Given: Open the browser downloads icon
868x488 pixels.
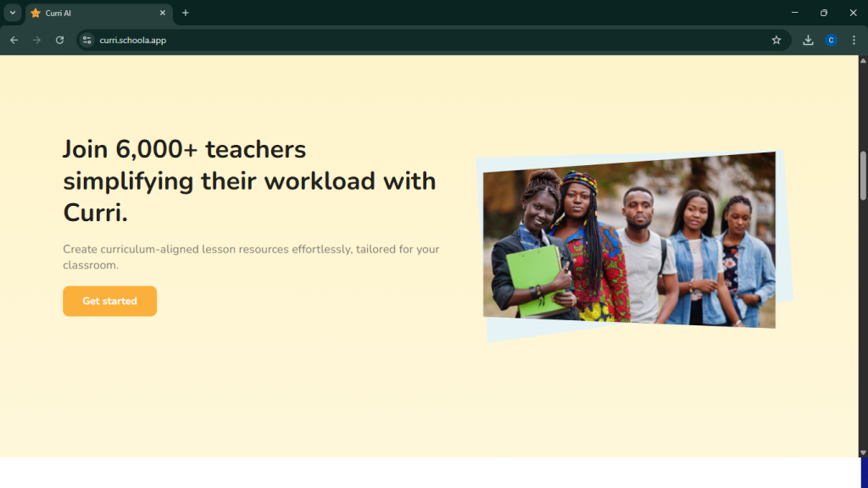Looking at the screenshot, I should point(808,40).
